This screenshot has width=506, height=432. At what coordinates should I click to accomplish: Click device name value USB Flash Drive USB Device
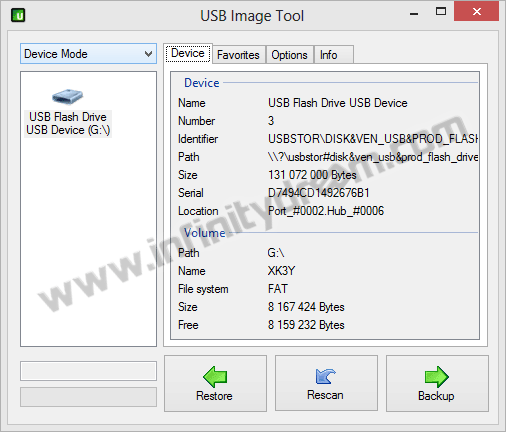tap(338, 103)
